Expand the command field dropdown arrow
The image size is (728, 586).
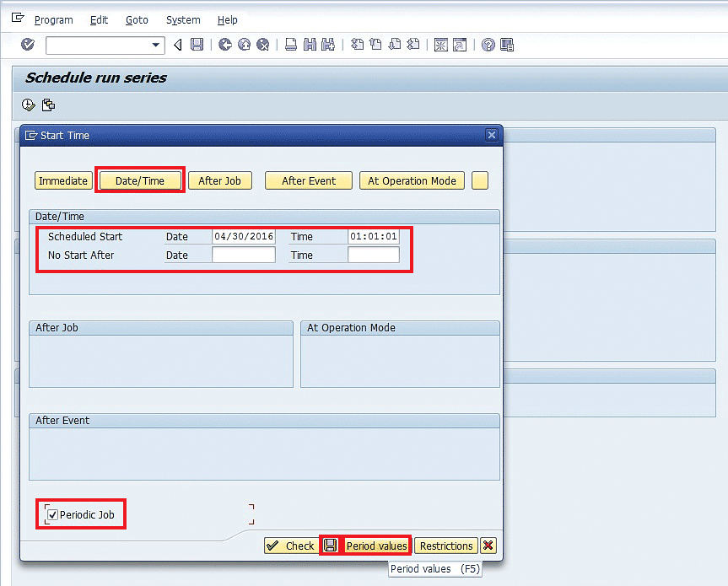coord(156,45)
